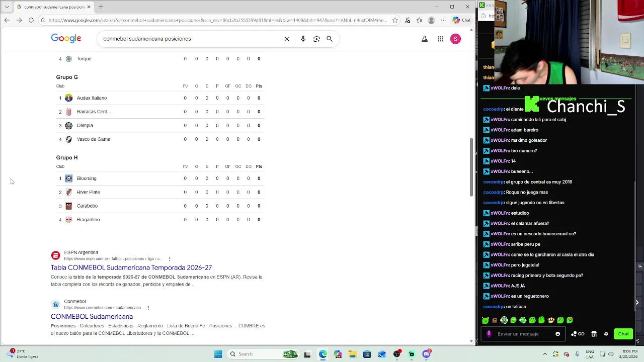Click the Kick message input field
644x362 pixels.
coord(523,334)
